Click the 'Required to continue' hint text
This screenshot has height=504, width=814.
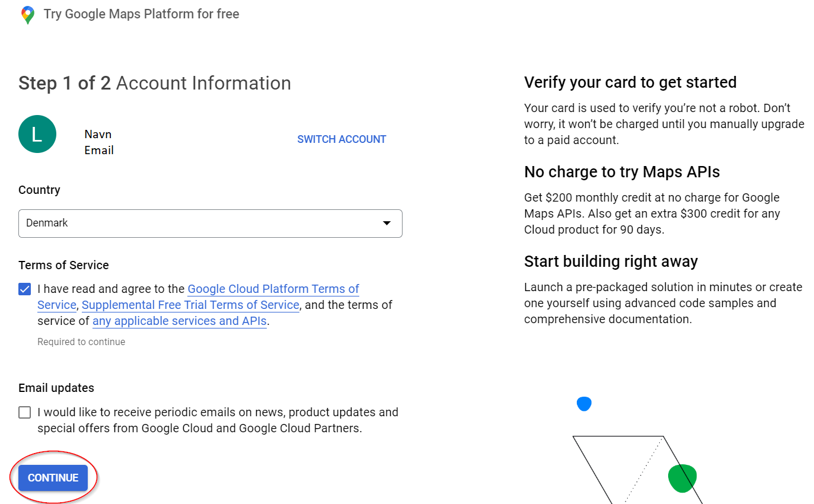tap(81, 342)
